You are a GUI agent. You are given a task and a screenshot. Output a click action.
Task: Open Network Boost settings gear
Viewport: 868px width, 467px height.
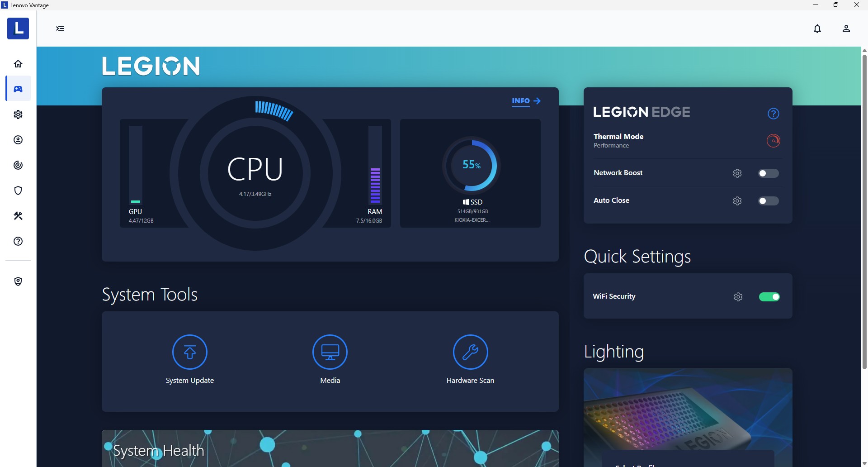click(737, 173)
